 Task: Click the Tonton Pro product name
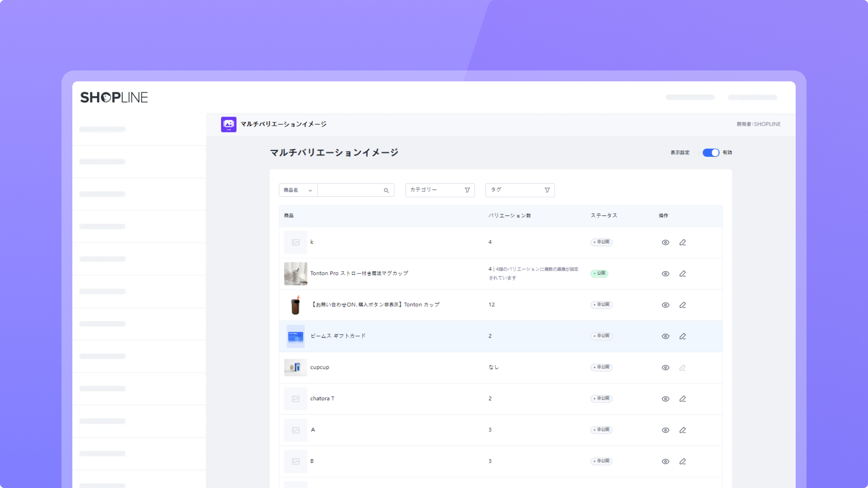point(359,273)
